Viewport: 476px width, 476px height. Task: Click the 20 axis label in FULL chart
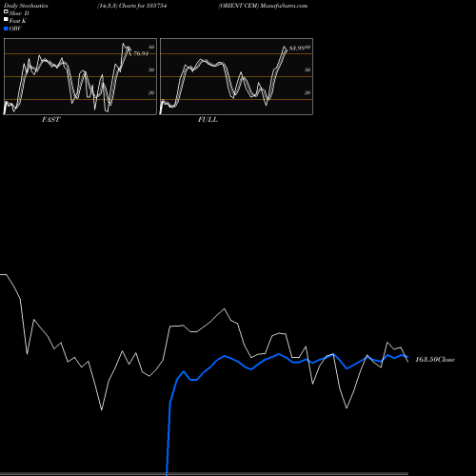[x=307, y=92]
